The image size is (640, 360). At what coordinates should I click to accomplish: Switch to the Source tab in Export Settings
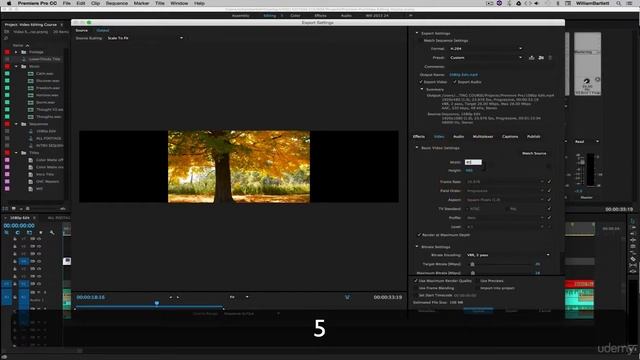(82, 30)
